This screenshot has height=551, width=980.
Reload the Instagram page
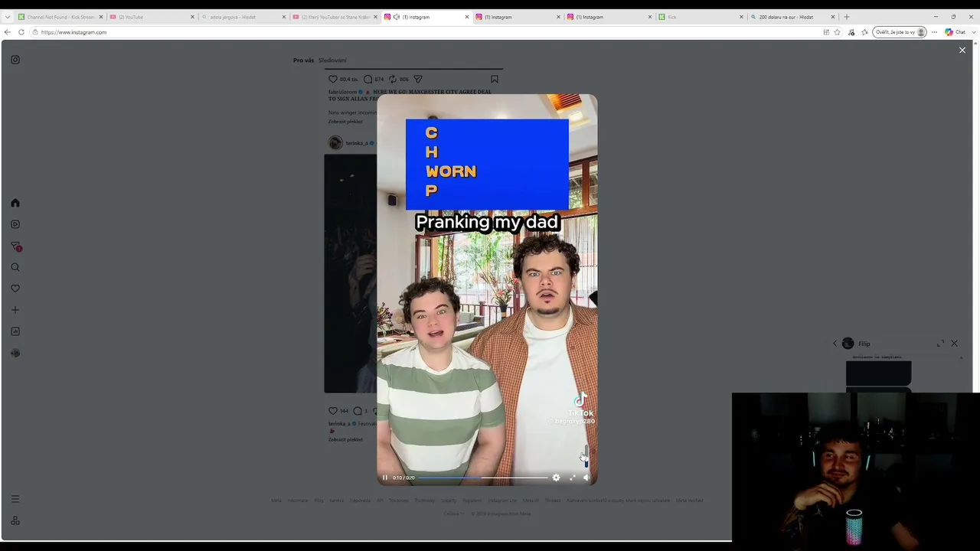[21, 32]
